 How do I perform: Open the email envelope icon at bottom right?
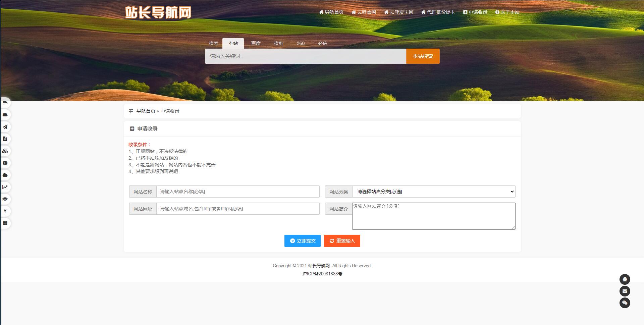tap(625, 291)
